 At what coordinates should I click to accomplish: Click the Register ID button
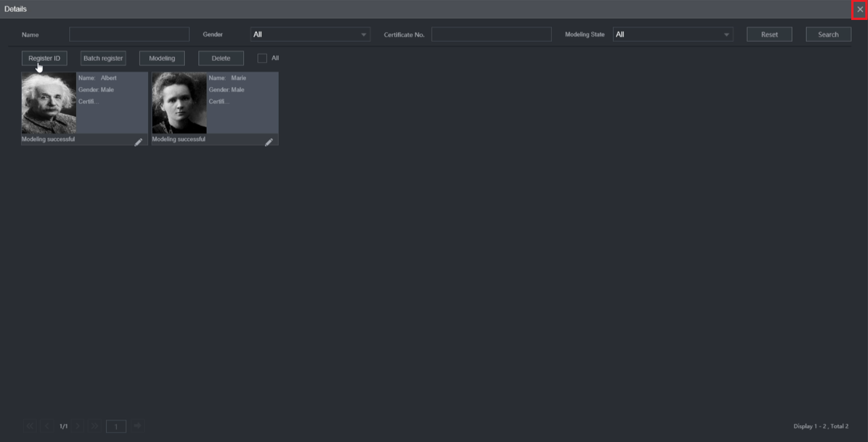(x=44, y=58)
